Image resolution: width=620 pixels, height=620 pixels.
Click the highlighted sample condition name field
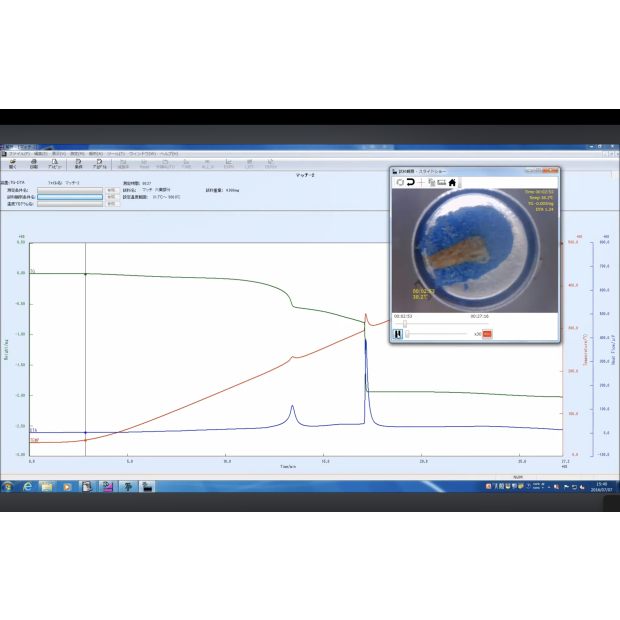(x=70, y=196)
